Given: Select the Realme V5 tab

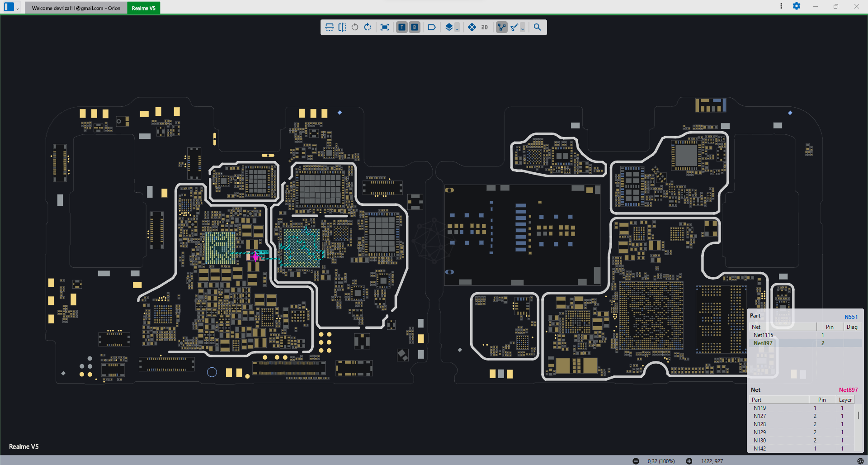Looking at the screenshot, I should pyautogui.click(x=143, y=8).
